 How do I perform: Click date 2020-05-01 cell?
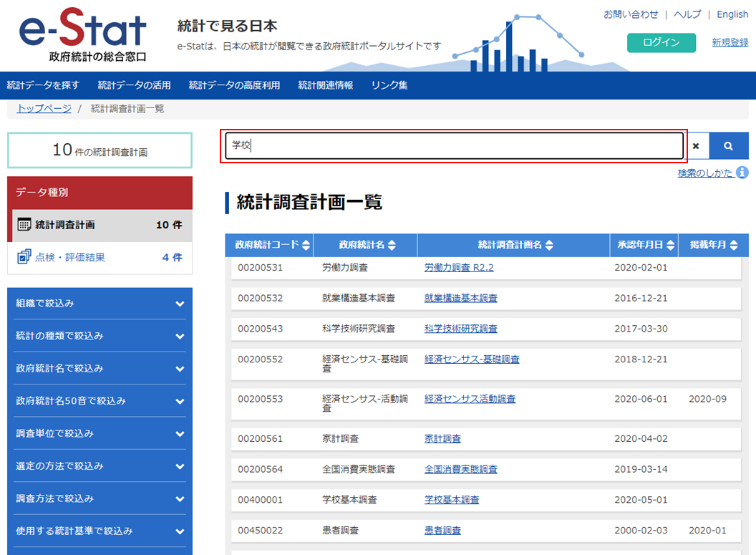tap(641, 500)
